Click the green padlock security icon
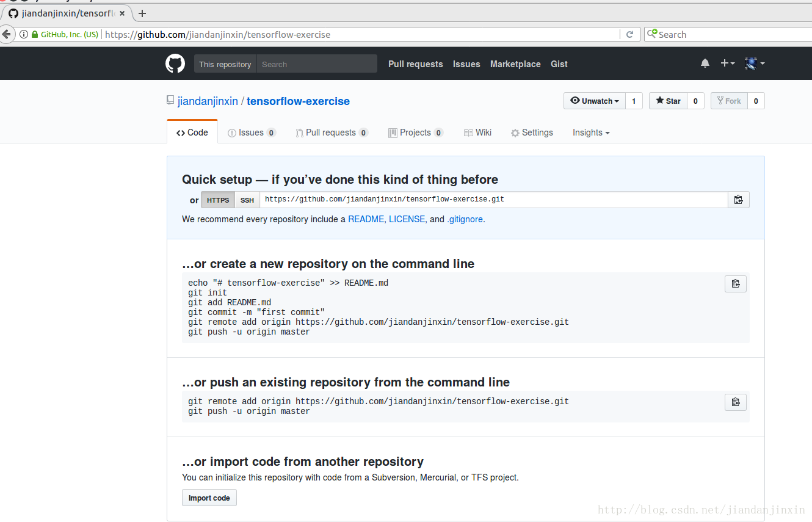This screenshot has width=812, height=522. click(35, 35)
